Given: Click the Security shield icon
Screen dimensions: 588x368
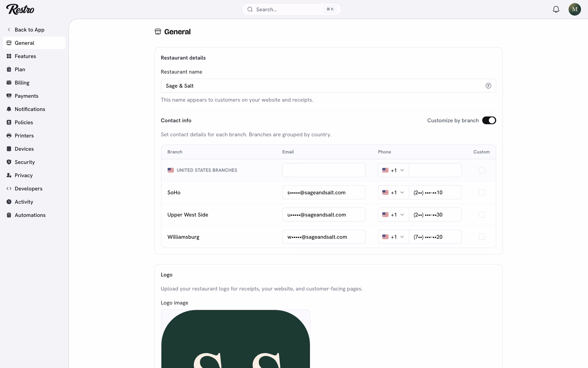Looking at the screenshot, I should click(9, 162).
